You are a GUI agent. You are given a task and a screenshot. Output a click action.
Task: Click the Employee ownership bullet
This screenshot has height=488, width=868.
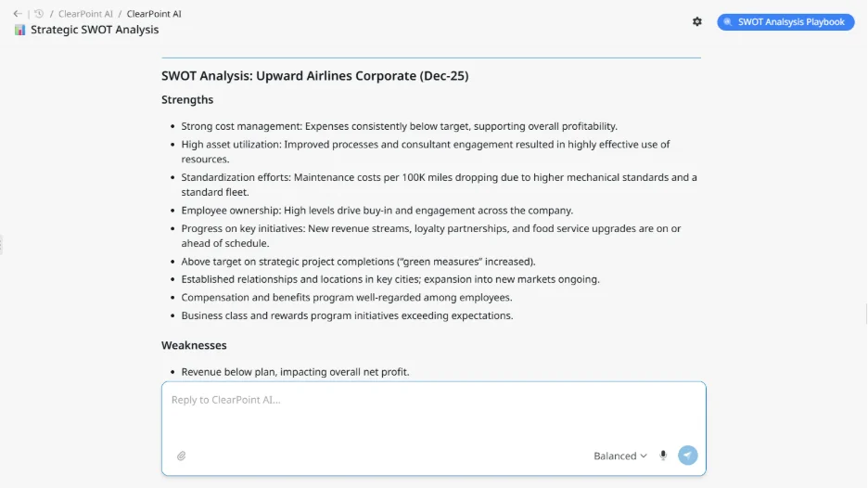[377, 211]
